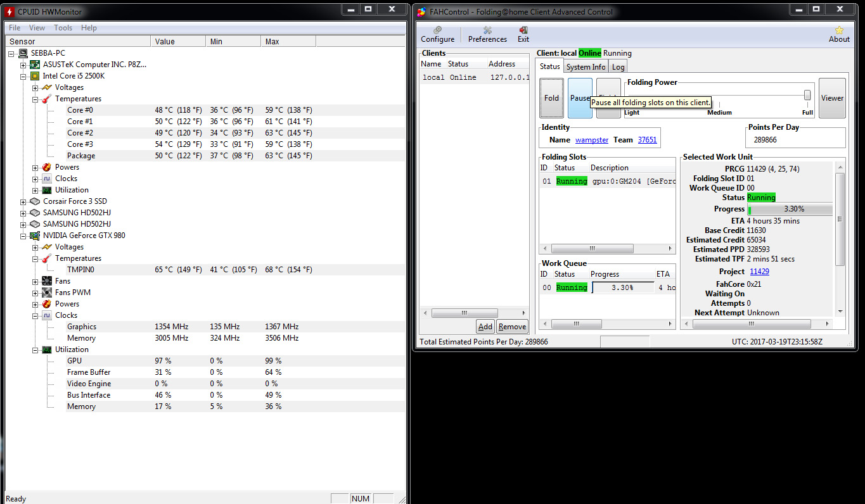Click the GPU Voltages lightning icon

pos(47,247)
